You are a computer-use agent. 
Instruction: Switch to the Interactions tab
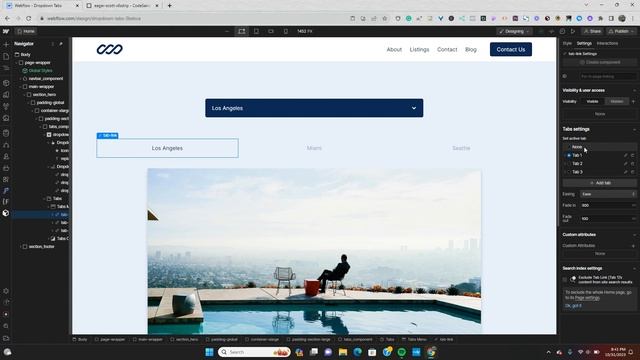(x=607, y=43)
